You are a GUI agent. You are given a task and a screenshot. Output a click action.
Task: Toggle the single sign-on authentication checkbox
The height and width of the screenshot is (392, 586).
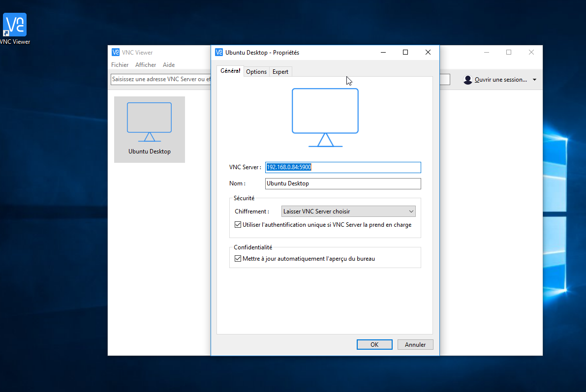pos(238,225)
